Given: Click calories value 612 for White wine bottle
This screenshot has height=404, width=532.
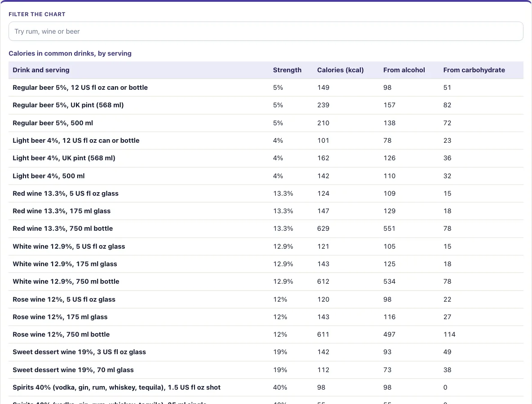Looking at the screenshot, I should click(x=324, y=281).
